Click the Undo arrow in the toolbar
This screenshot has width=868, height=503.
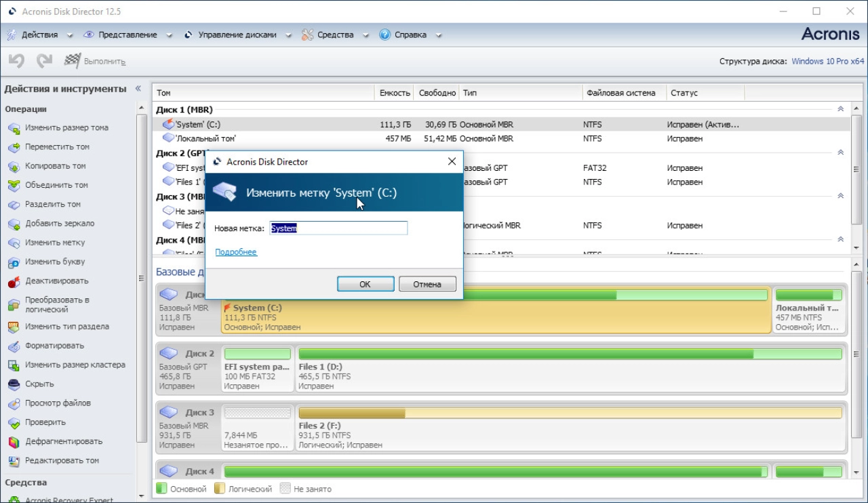point(16,61)
